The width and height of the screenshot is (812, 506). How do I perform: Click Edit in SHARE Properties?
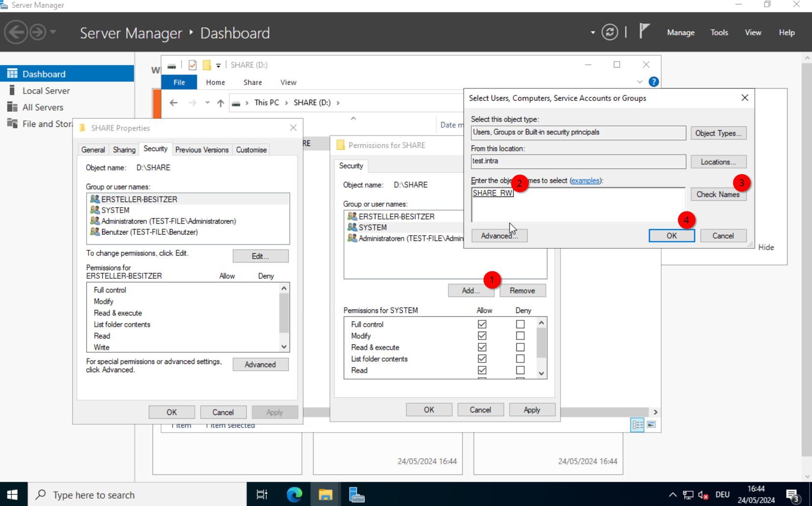pyautogui.click(x=260, y=256)
